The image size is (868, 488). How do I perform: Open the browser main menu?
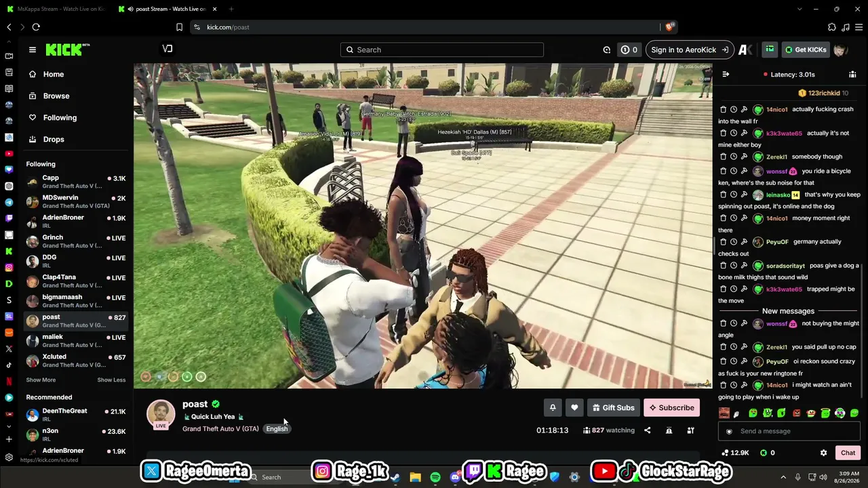click(x=858, y=27)
